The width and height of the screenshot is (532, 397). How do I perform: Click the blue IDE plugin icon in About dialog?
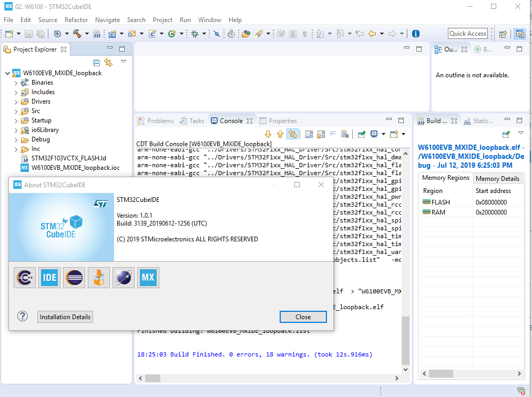(49, 278)
